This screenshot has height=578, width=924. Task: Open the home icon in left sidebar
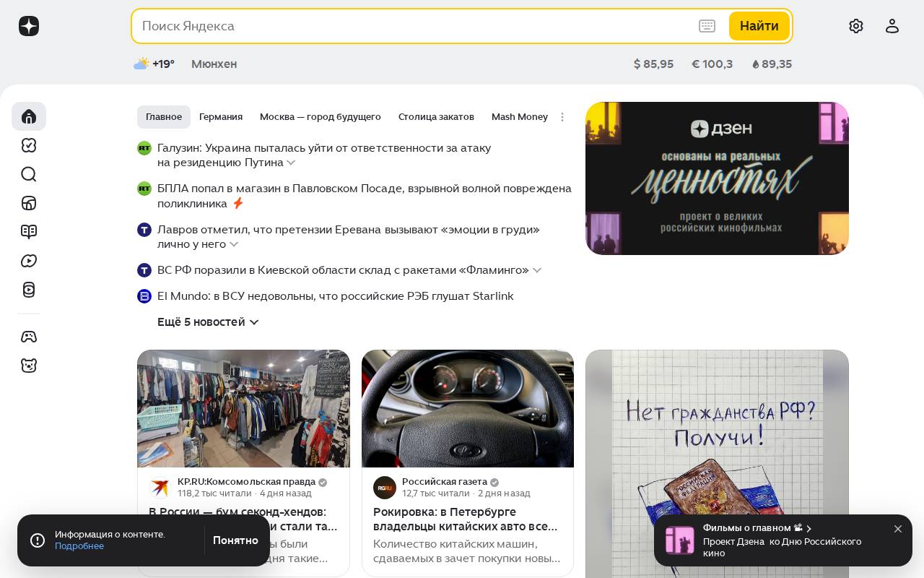click(29, 116)
